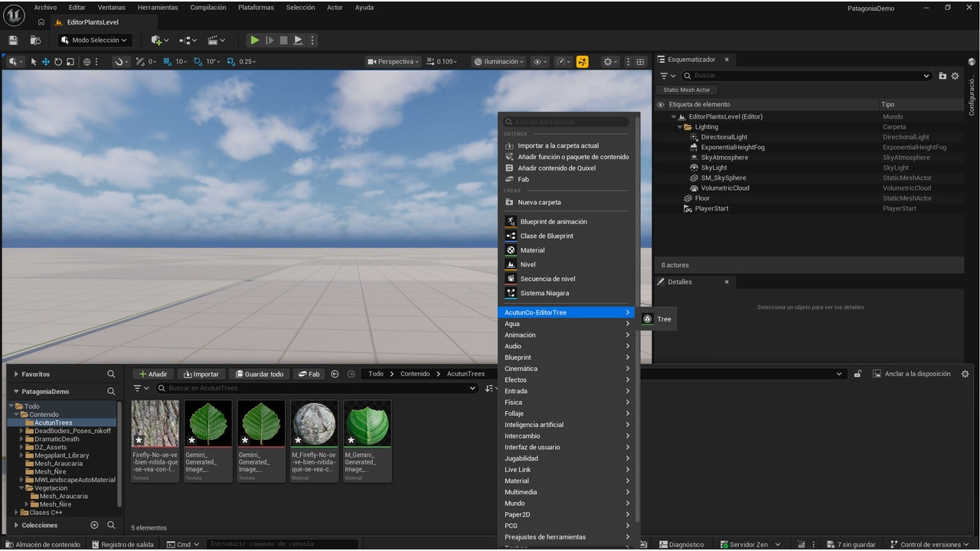Toggle rotation snapping value 10°
Image resolution: width=980 pixels, height=551 pixels.
point(207,62)
